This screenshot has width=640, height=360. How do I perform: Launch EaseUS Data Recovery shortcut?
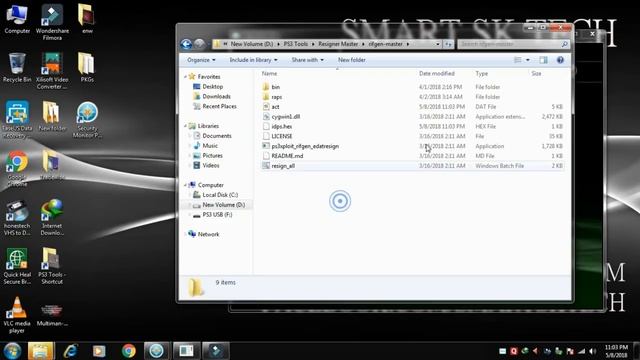coord(17,119)
